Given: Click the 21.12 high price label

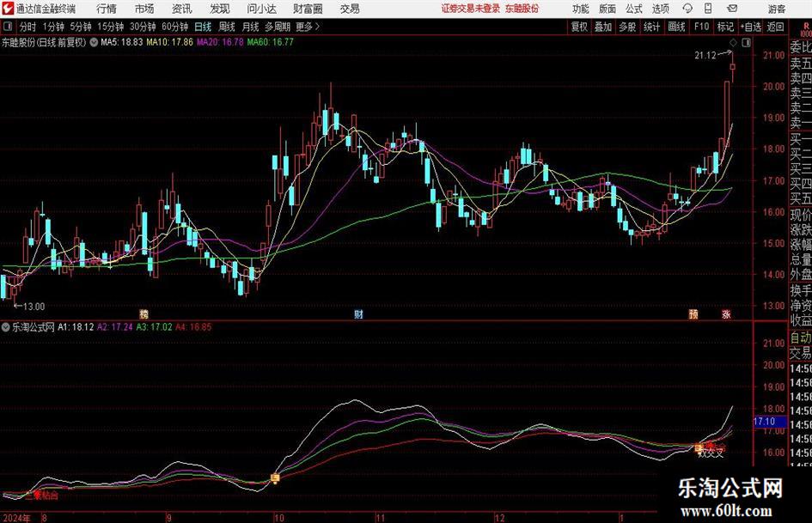Looking at the screenshot, I should pos(705,56).
